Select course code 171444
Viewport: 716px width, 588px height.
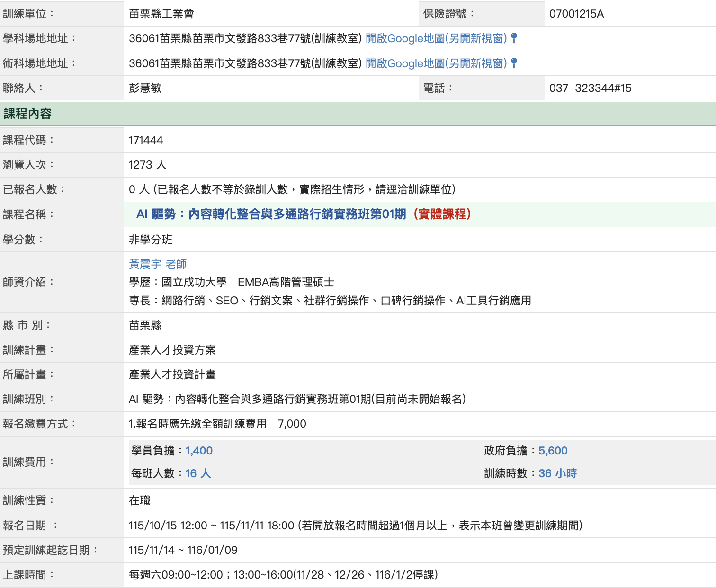tap(146, 140)
